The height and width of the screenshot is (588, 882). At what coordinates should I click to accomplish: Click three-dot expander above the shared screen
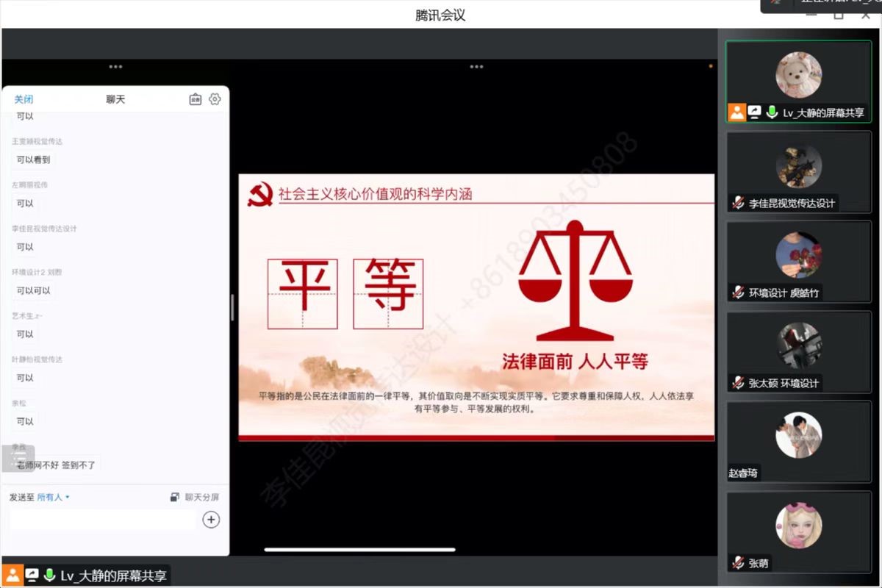pyautogui.click(x=476, y=67)
